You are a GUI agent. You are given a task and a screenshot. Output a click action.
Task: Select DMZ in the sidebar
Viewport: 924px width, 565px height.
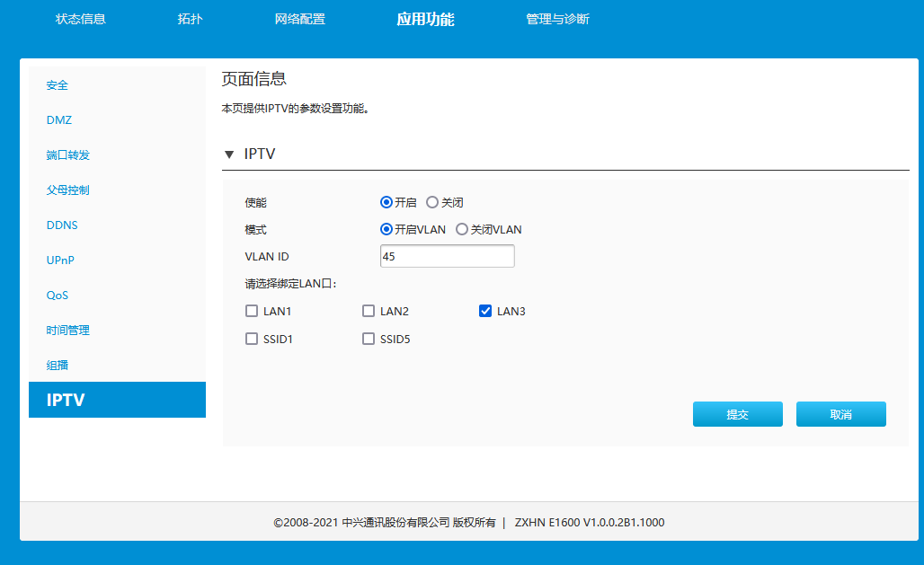(58, 119)
